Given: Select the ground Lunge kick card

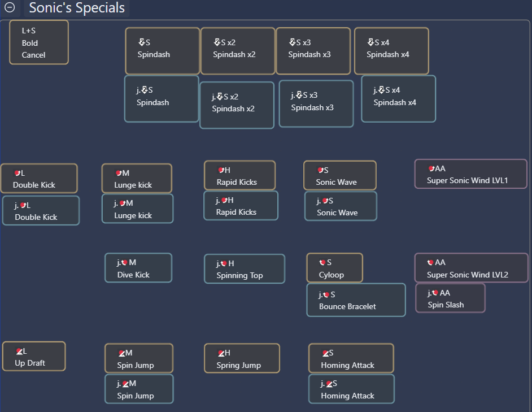Looking at the screenshot, I should [137, 179].
